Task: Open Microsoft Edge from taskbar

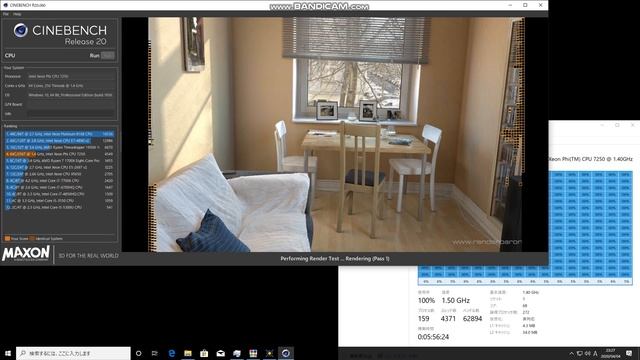Action: coord(171,353)
